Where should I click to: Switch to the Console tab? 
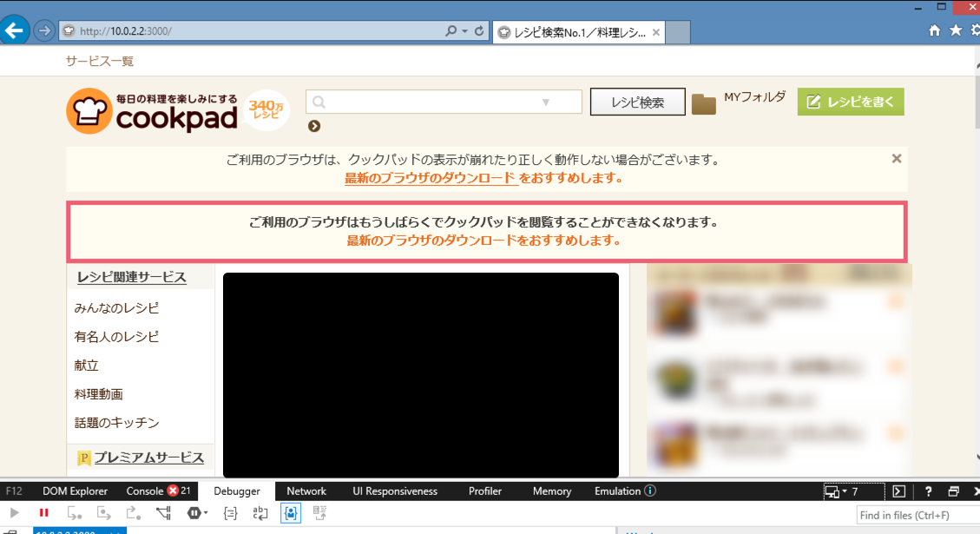tap(144, 491)
